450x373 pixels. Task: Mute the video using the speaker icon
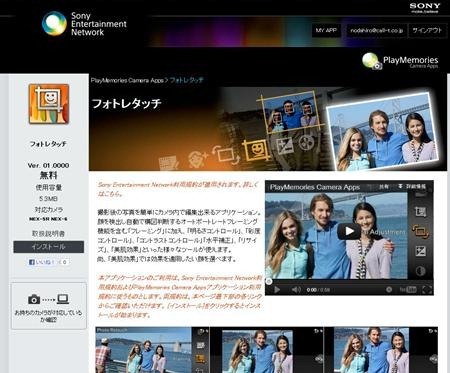(296, 290)
